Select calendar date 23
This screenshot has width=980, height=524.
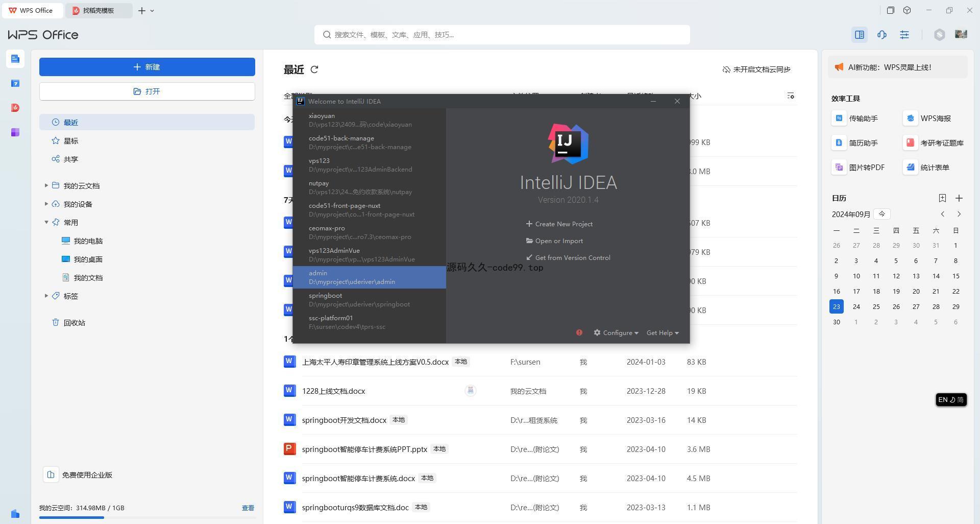coord(836,306)
